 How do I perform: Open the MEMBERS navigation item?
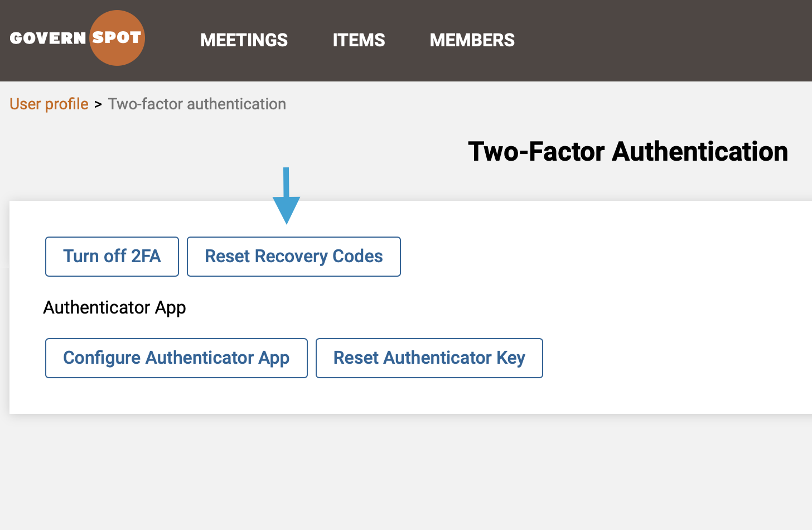(x=472, y=40)
